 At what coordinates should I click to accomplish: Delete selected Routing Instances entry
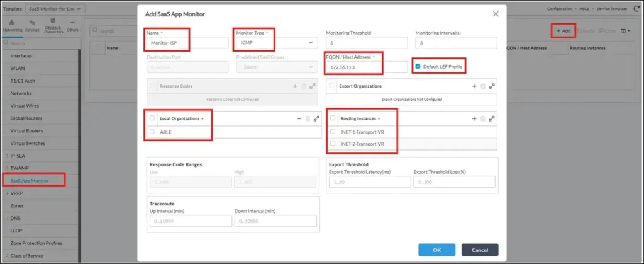483,118
